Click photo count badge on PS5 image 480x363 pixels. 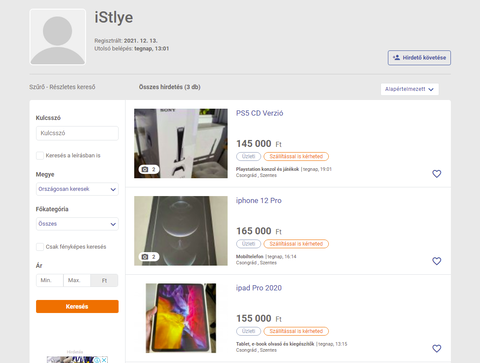click(x=149, y=169)
